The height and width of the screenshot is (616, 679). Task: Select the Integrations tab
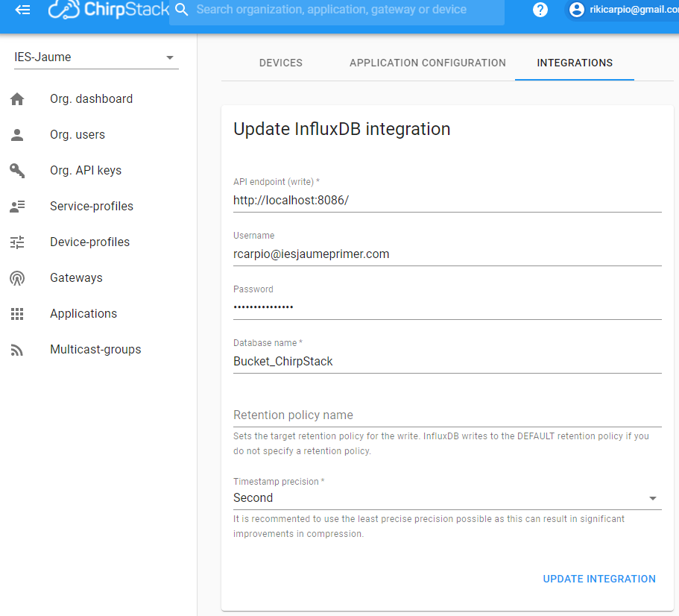point(575,63)
